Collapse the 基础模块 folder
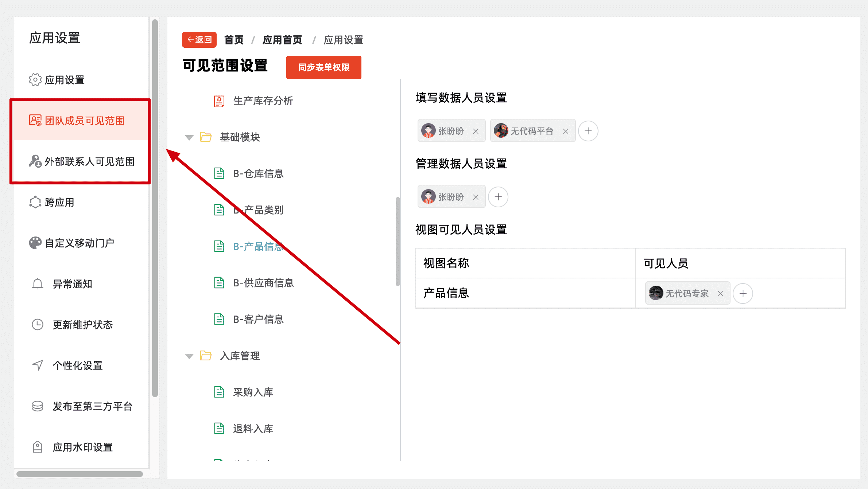Image resolution: width=868 pixels, height=489 pixels. pos(189,137)
